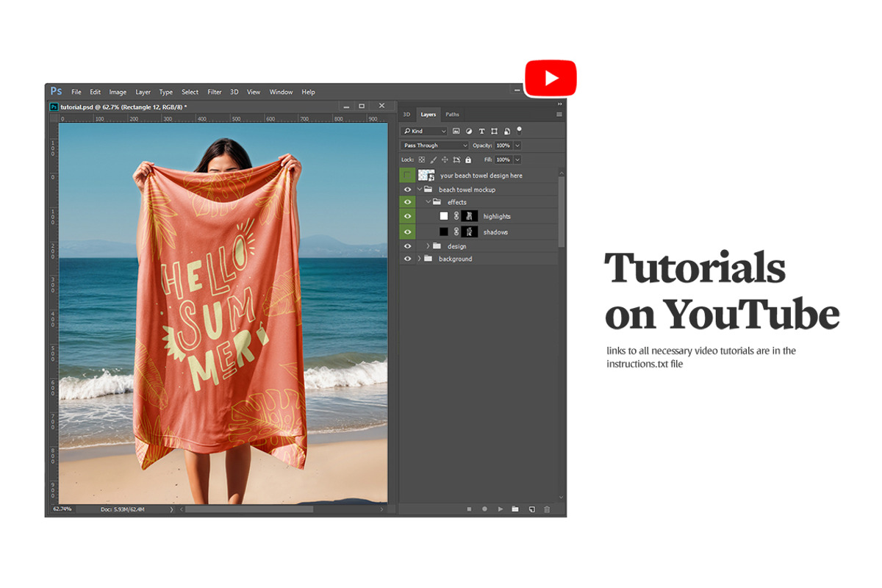This screenshot has width=882, height=588.
Task: Open the Help menu
Action: pos(309,92)
